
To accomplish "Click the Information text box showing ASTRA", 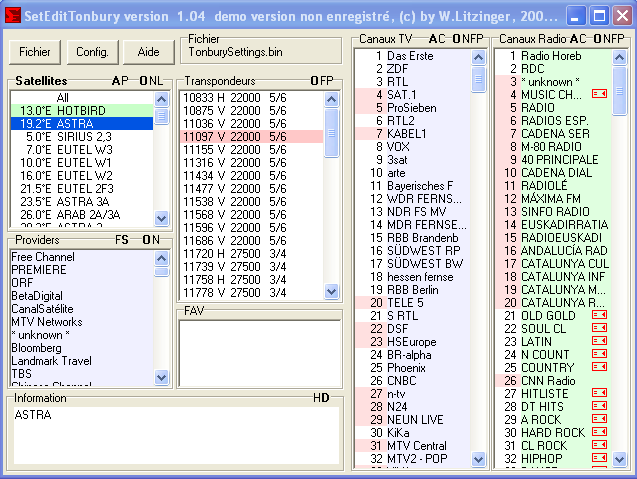I will (x=176, y=435).
